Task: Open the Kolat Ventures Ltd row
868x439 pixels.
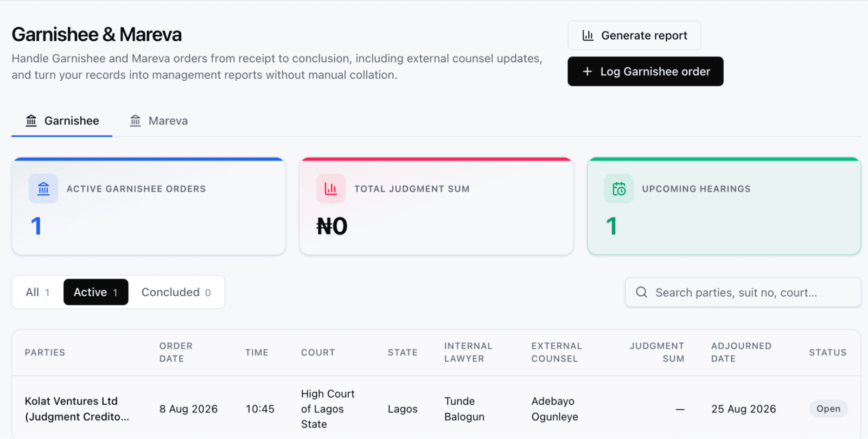Action: click(x=436, y=409)
